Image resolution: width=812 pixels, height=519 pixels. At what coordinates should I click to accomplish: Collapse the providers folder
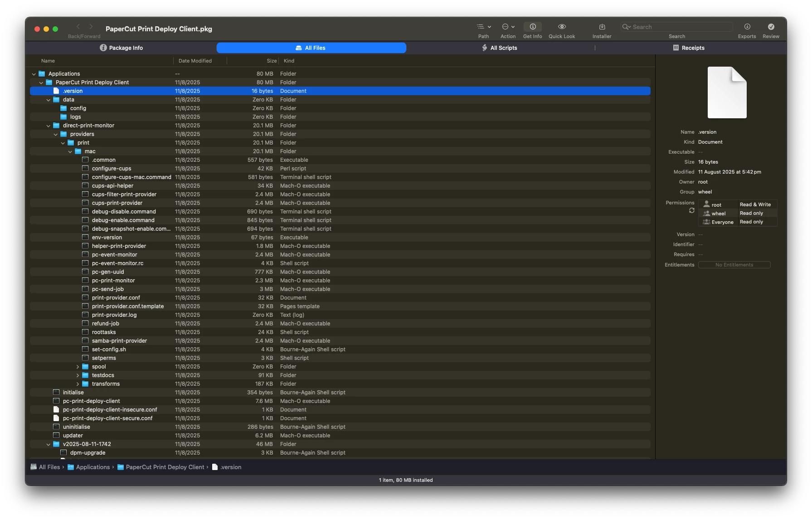click(55, 134)
